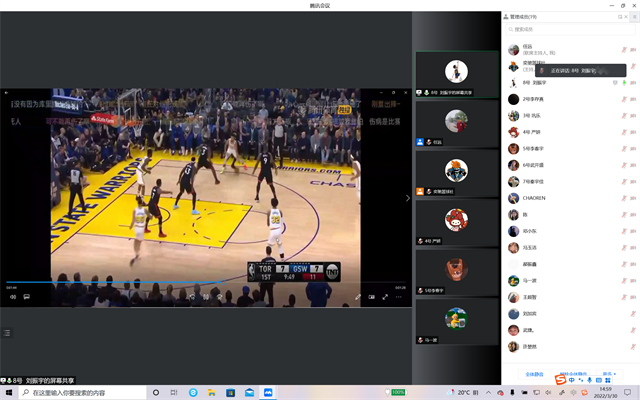Click the Sogou input method S logo

pos(560,380)
